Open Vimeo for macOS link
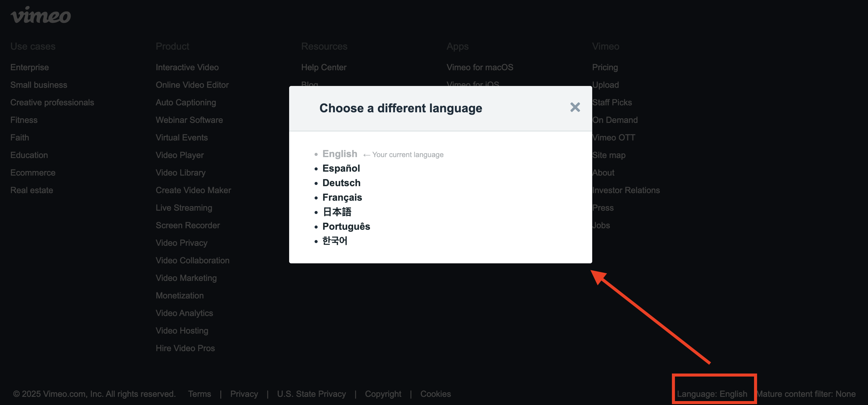The height and width of the screenshot is (405, 868). [x=480, y=67]
